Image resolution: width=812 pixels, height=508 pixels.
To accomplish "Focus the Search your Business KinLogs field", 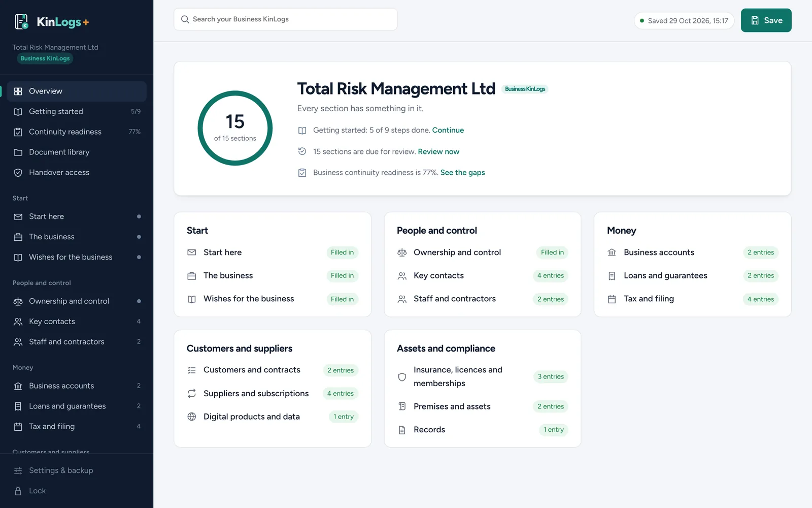I will (286, 19).
